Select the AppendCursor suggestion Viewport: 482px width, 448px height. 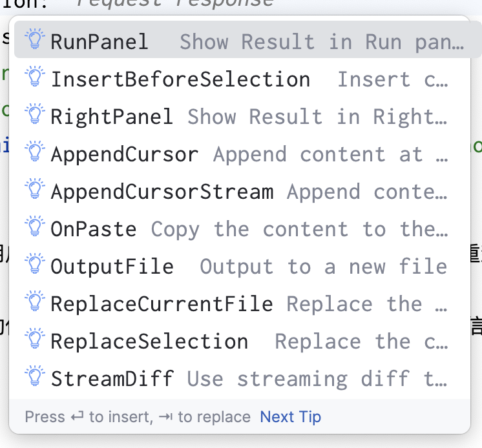pos(125,154)
